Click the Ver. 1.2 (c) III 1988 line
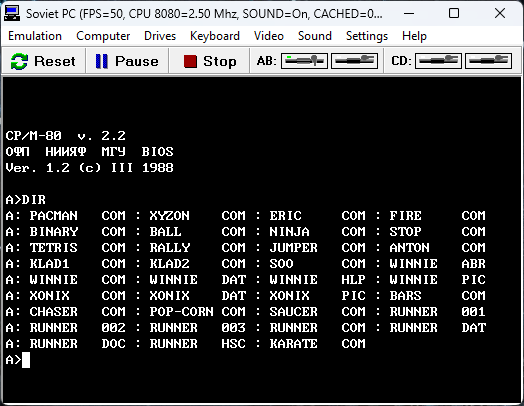524x406 pixels. (x=89, y=167)
